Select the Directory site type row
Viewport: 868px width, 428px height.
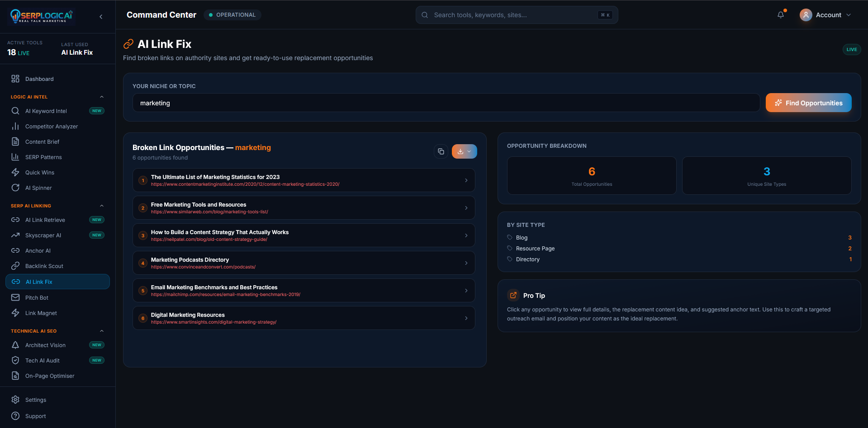point(679,259)
